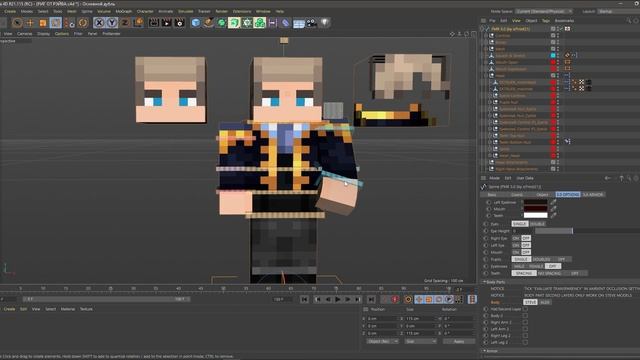The image size is (640, 360).
Task: Open the viewport Display menu
Action: (43, 34)
